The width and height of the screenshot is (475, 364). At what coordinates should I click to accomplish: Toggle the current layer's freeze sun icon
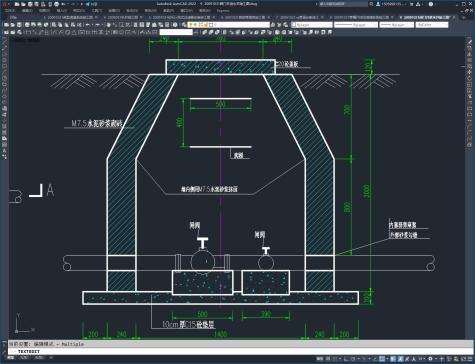click(x=196, y=25)
